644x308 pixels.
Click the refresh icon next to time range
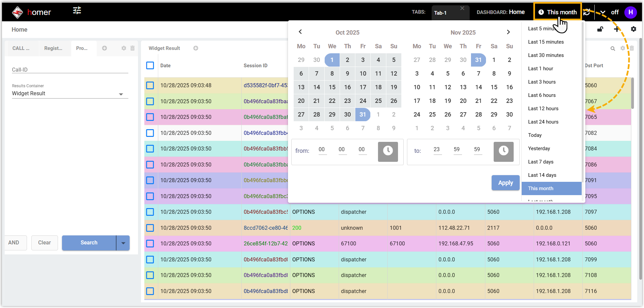[587, 12]
